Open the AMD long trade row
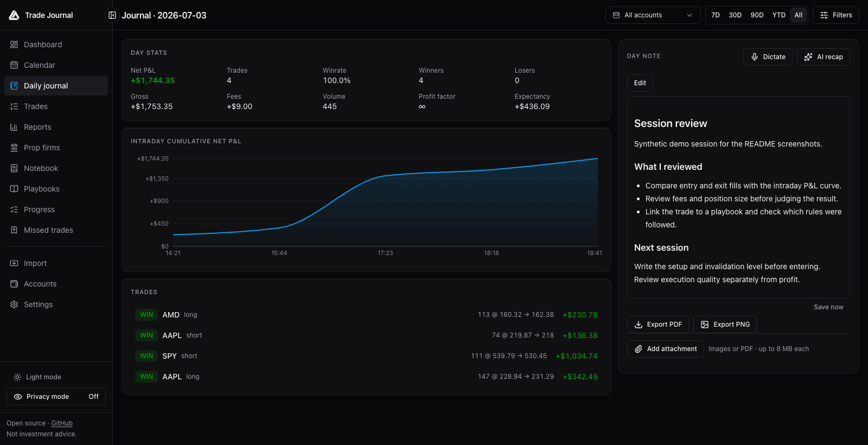The image size is (868, 445). [x=366, y=315]
